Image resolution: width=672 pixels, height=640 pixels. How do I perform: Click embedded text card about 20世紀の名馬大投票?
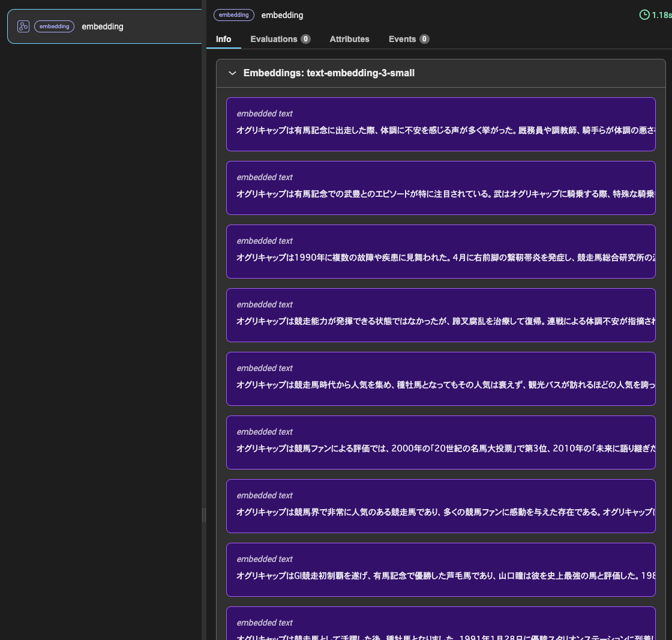coord(440,442)
